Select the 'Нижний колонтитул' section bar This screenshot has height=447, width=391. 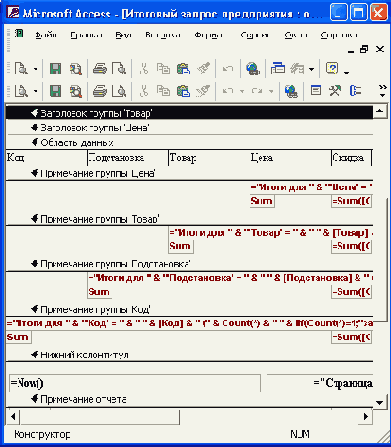[189, 355]
